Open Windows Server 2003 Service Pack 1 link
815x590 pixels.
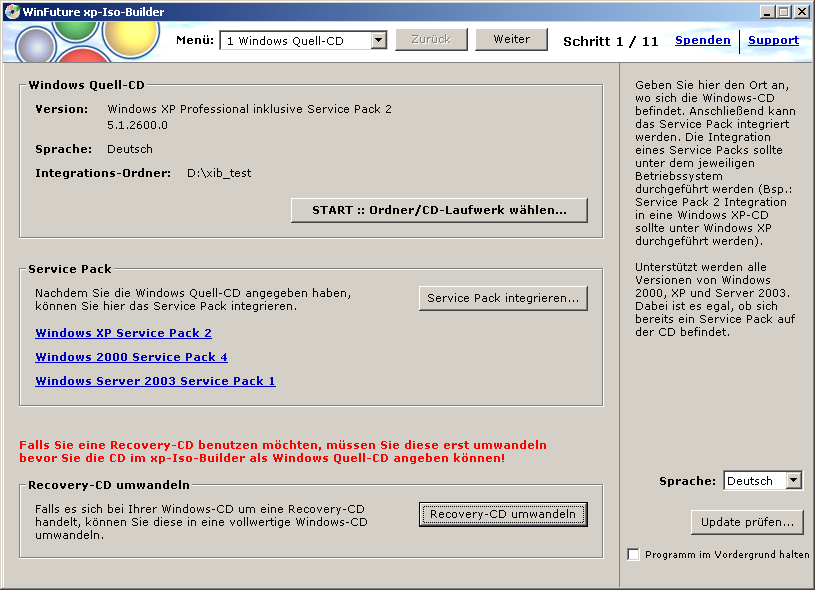[x=155, y=381]
